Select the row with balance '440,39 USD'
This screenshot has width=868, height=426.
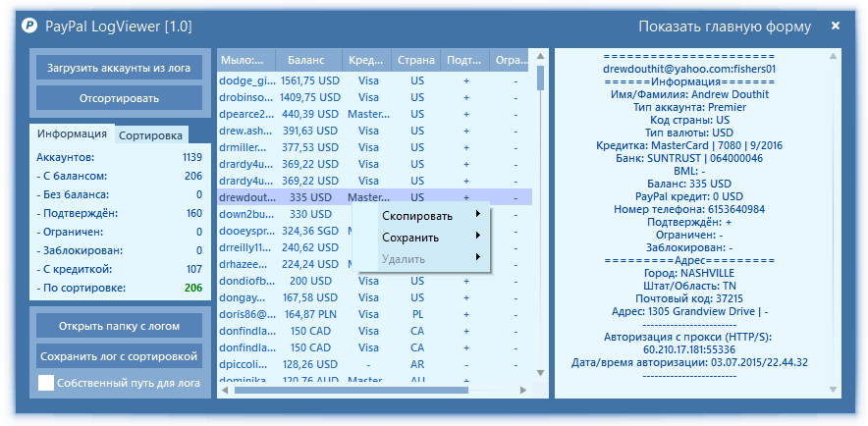point(374,114)
